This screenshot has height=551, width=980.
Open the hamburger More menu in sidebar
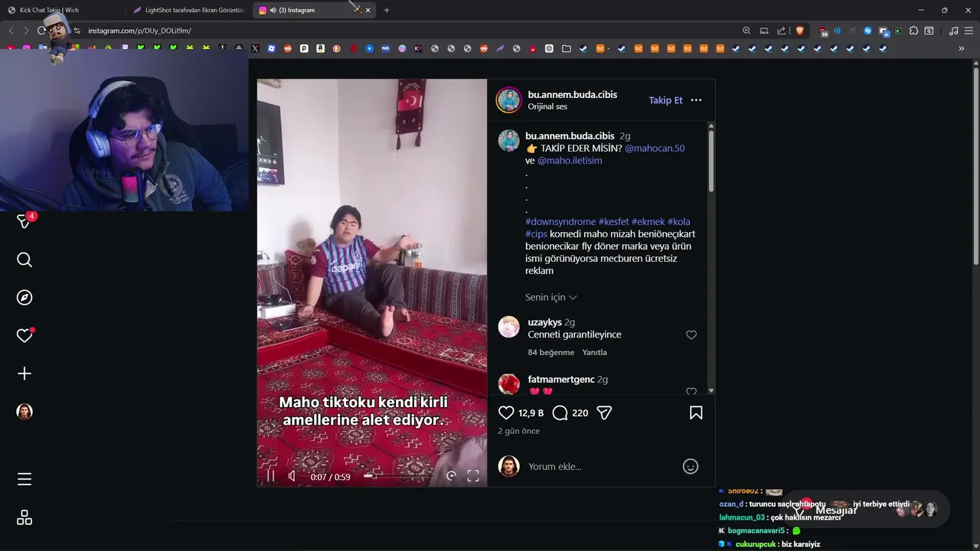24,479
